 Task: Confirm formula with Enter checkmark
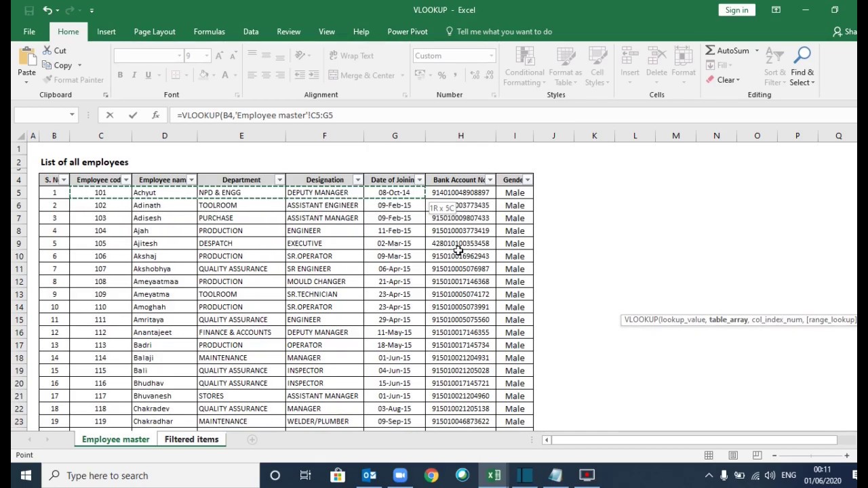pyautogui.click(x=132, y=115)
